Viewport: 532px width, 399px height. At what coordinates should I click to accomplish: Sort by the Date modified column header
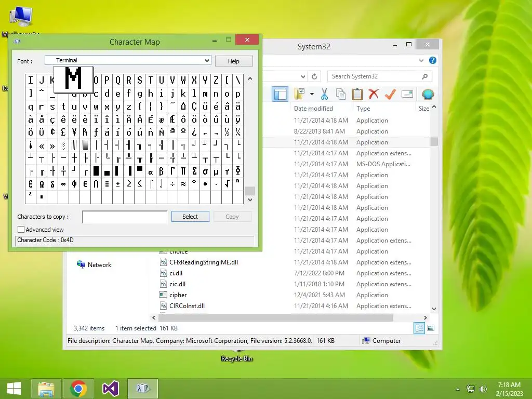[x=313, y=109]
